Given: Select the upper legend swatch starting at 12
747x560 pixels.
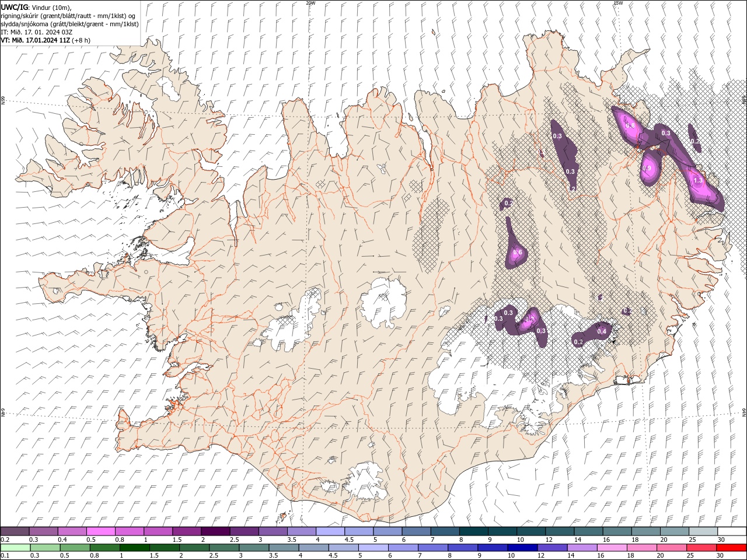Looking at the screenshot, I should (x=559, y=531).
